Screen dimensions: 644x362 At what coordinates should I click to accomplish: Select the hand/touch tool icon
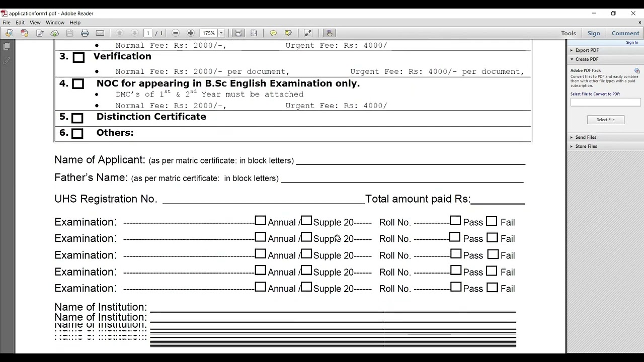(x=329, y=33)
